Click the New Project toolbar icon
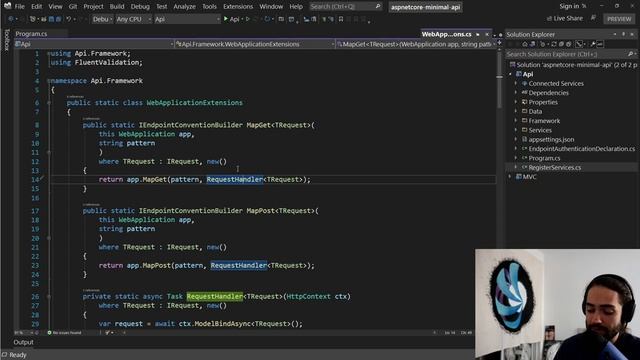This screenshot has height=360, width=640. (33, 19)
